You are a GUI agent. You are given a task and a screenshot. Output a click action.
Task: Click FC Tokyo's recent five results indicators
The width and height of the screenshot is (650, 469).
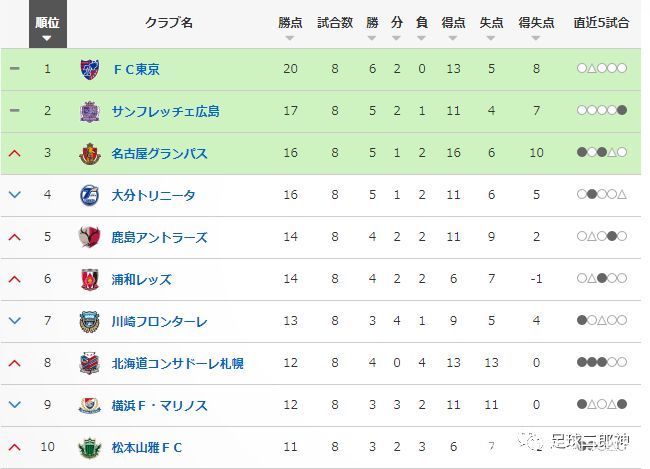coord(602,68)
